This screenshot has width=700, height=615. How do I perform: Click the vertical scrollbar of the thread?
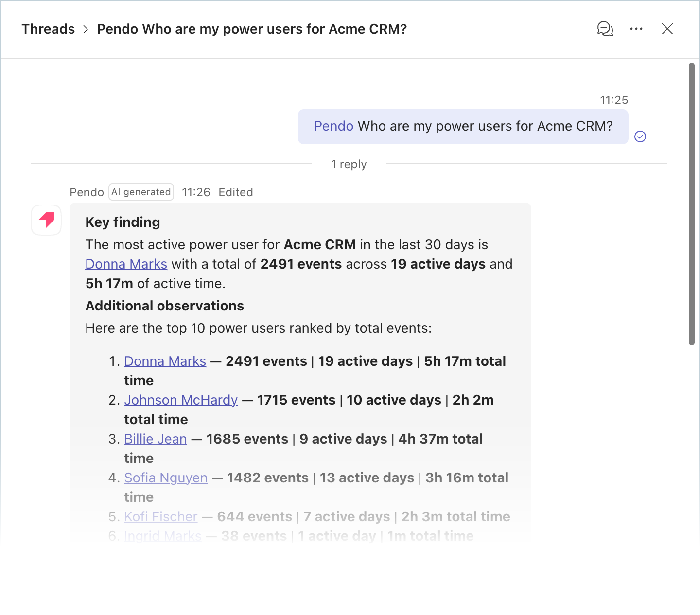pos(692,204)
